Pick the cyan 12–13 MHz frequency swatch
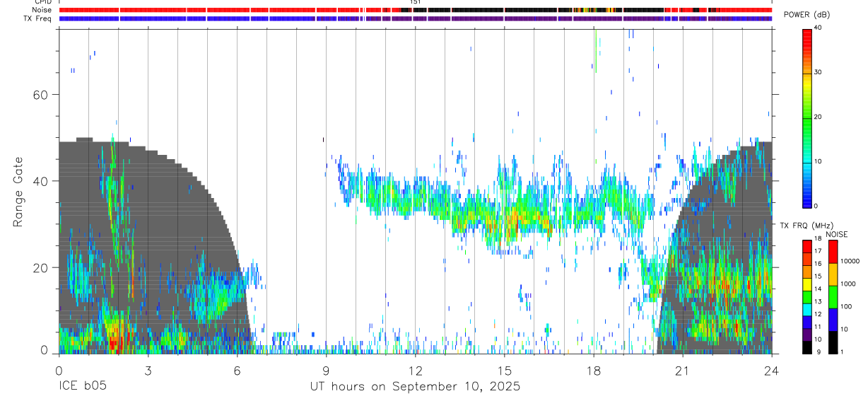868x401 pixels. click(x=807, y=309)
